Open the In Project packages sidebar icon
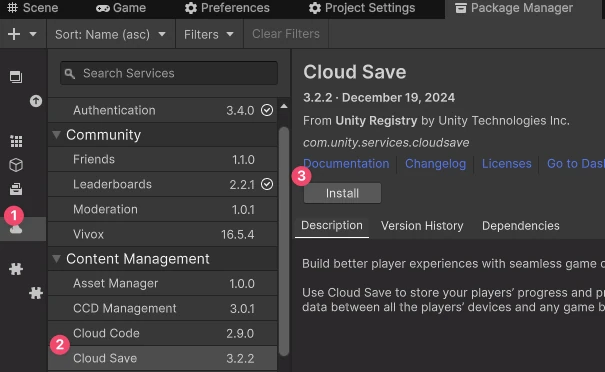The image size is (605, 372). coord(16,77)
